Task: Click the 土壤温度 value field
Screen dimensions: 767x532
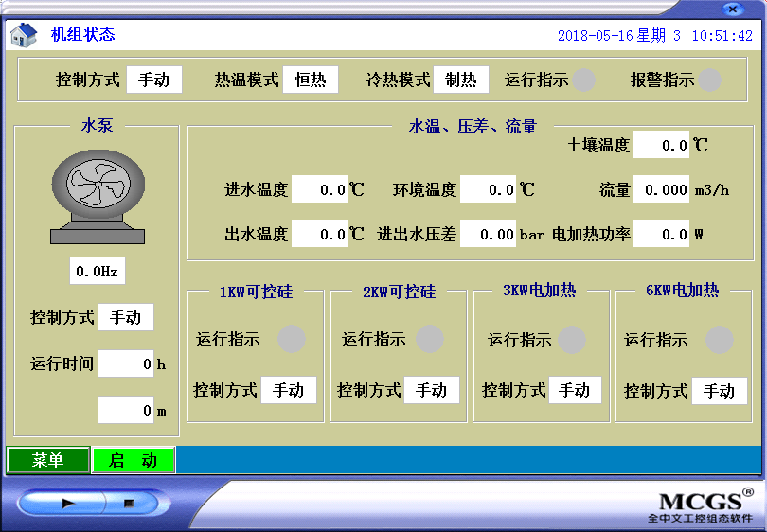Action: tap(661, 145)
